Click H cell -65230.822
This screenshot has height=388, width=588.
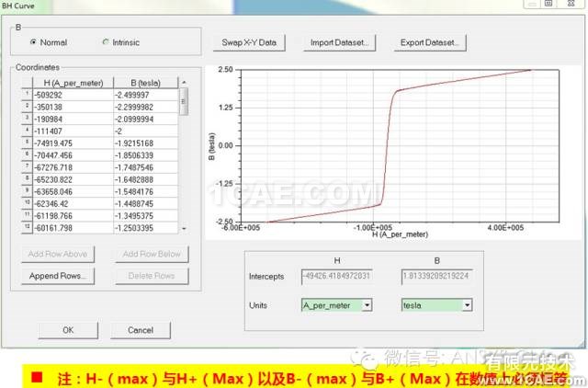pyautogui.click(x=73, y=179)
